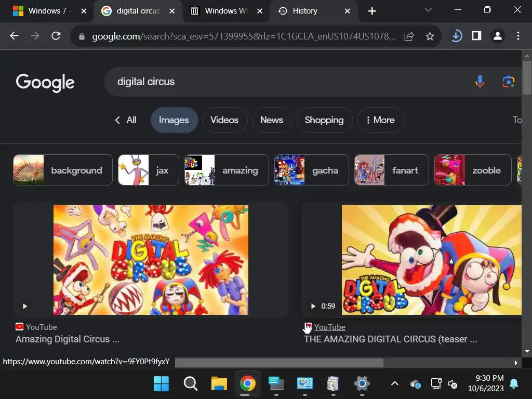Search by voice microphone icon

pyautogui.click(x=480, y=82)
